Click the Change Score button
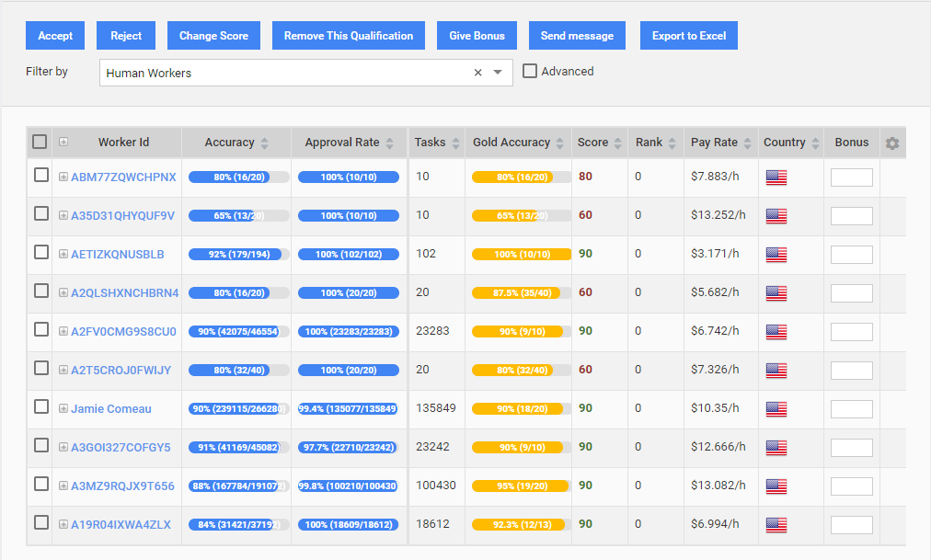This screenshot has width=931, height=560. (213, 36)
